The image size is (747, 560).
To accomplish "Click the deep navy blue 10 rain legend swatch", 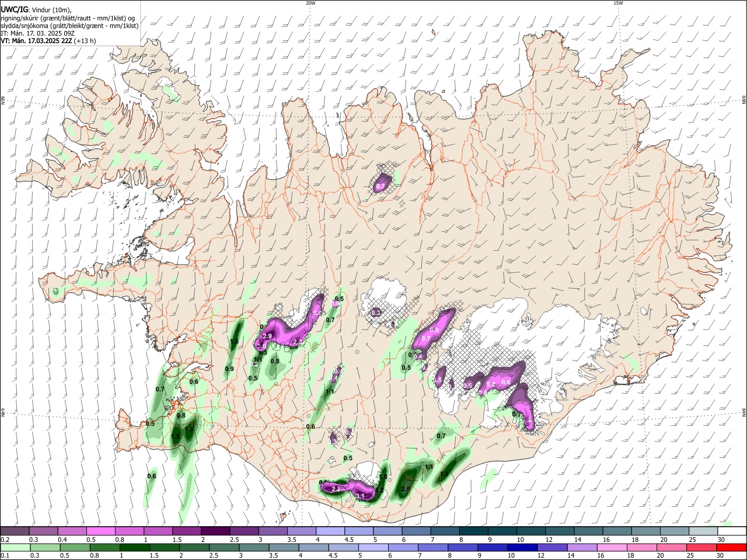I will [523, 547].
